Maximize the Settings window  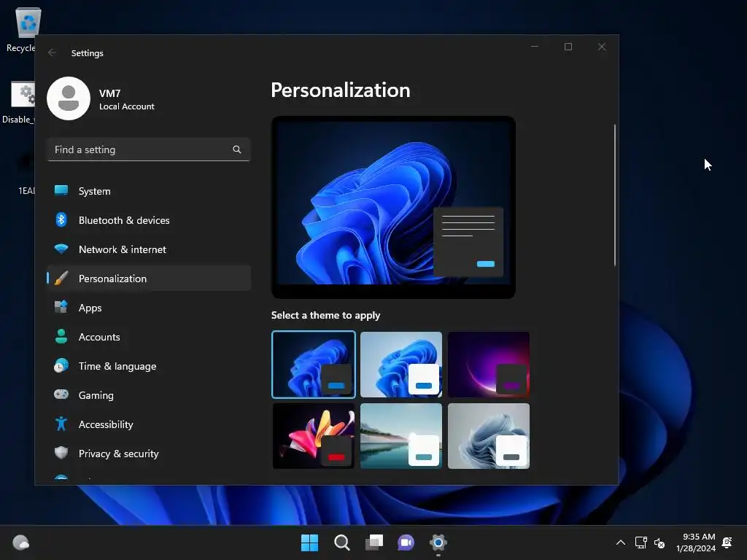568,47
